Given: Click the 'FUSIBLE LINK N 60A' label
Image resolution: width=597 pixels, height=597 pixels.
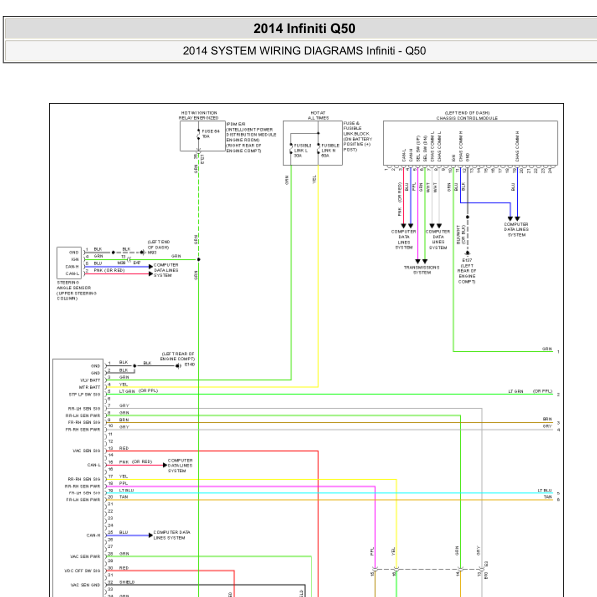Looking at the screenshot, I should click(x=330, y=150).
